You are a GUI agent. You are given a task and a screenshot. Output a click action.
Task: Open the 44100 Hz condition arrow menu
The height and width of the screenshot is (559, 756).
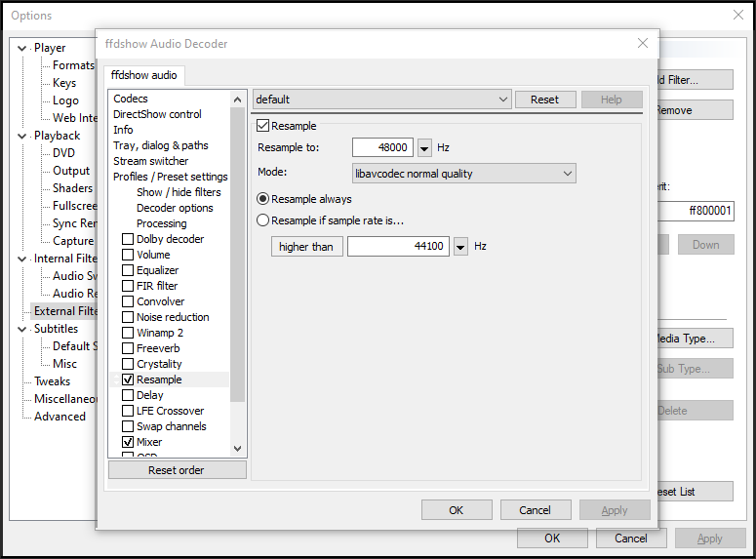(461, 247)
